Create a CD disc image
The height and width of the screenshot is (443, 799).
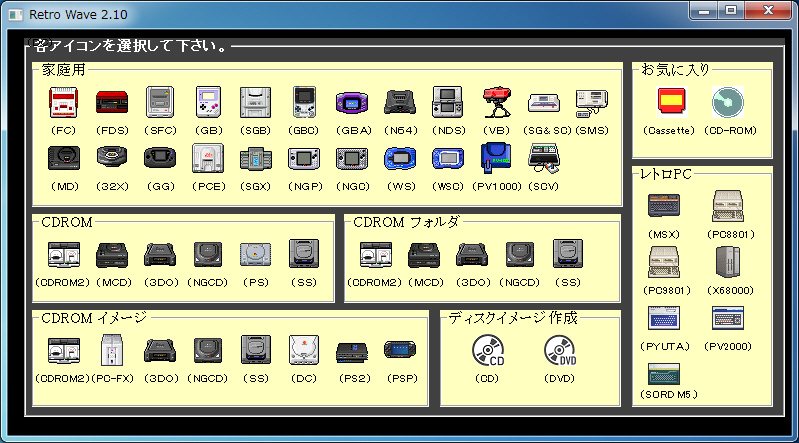(x=488, y=350)
